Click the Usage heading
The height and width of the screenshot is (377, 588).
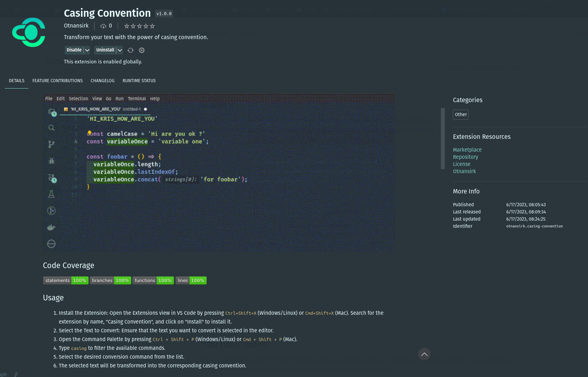(x=53, y=298)
